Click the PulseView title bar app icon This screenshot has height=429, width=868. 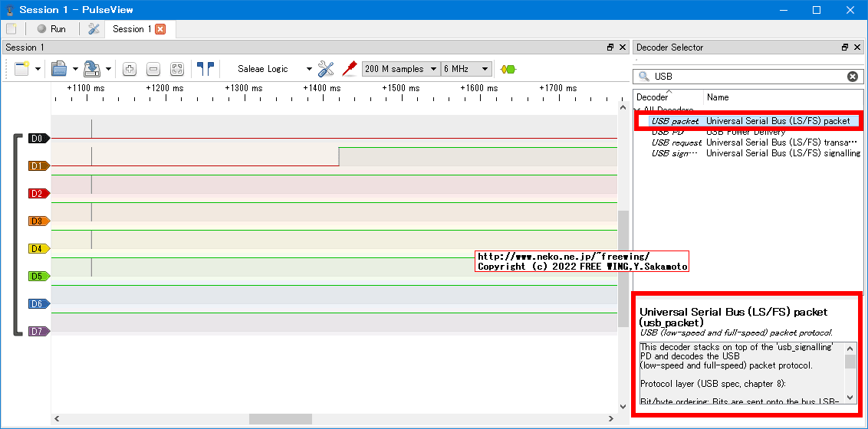pyautogui.click(x=9, y=10)
